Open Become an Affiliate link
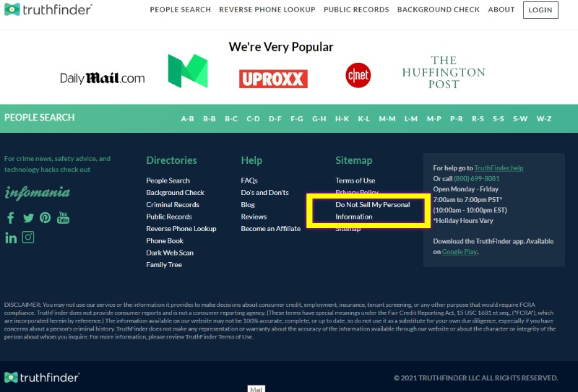This screenshot has height=392, width=578. (x=270, y=229)
